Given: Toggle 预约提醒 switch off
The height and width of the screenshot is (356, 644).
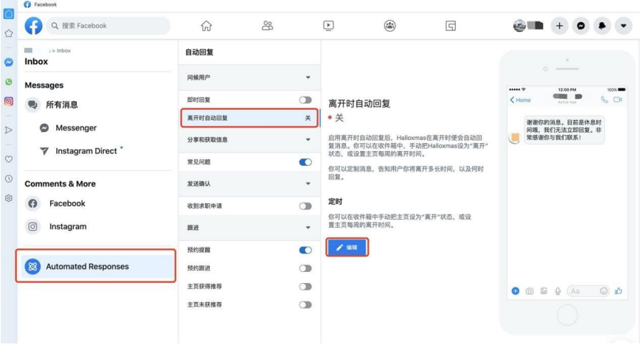Looking at the screenshot, I should pos(305,250).
